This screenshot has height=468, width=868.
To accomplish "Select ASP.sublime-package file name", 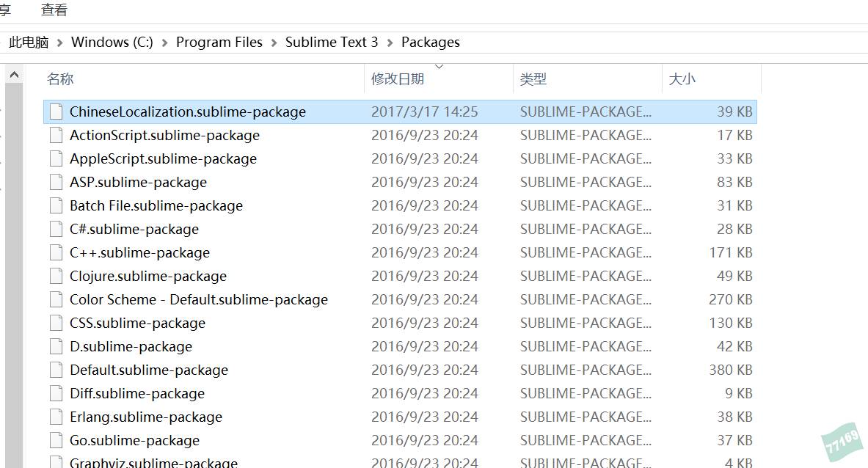I will point(139,183).
